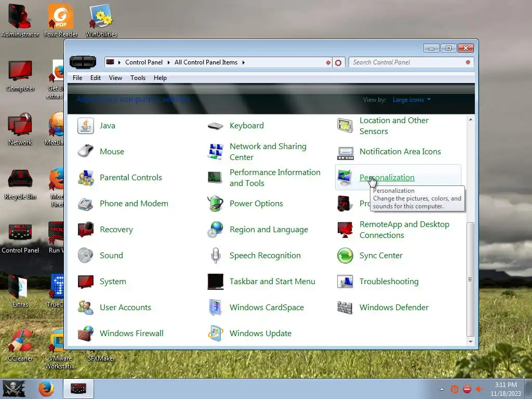Select the Administrator desktop icon
532x399 pixels.
tap(20, 20)
